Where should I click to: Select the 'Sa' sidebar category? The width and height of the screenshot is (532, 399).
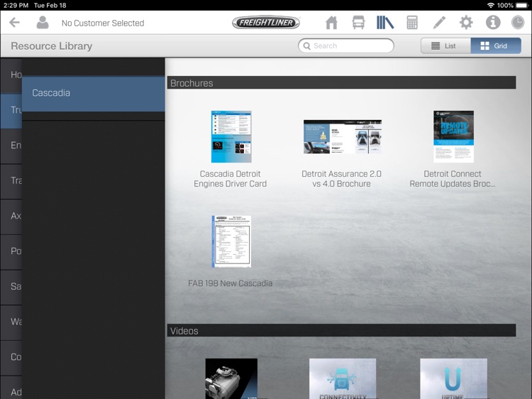coord(11,286)
